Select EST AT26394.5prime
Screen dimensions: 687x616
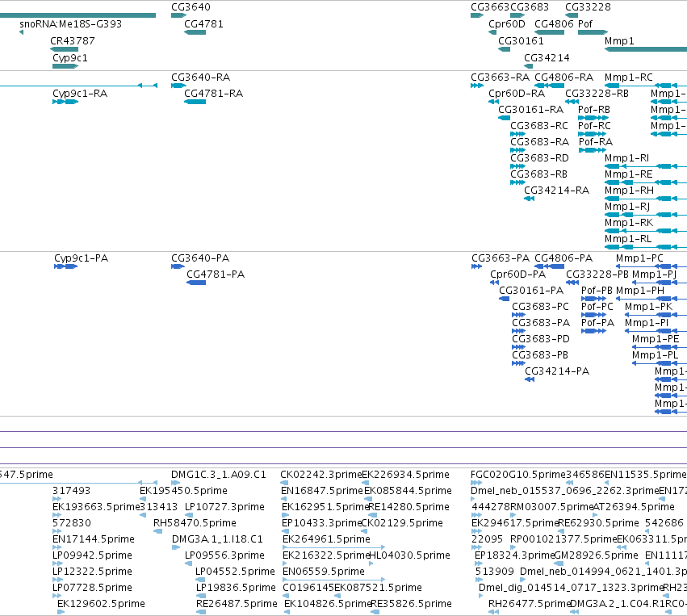634,507
